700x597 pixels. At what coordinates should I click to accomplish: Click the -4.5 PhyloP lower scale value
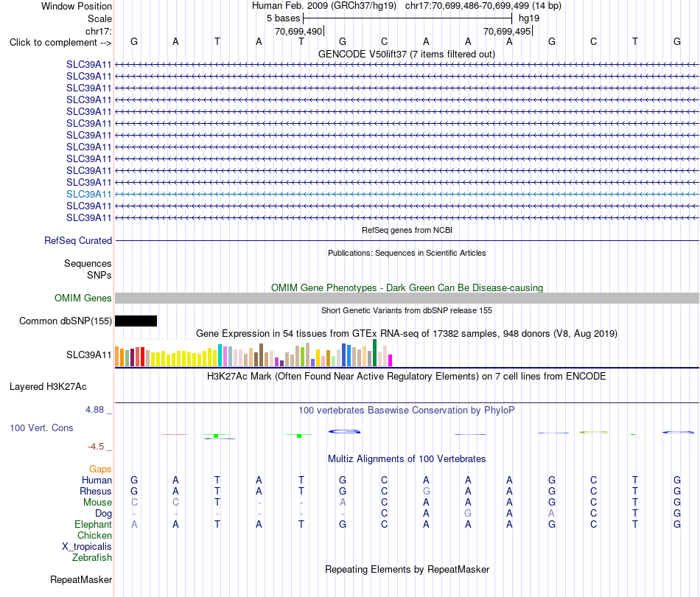click(x=96, y=447)
